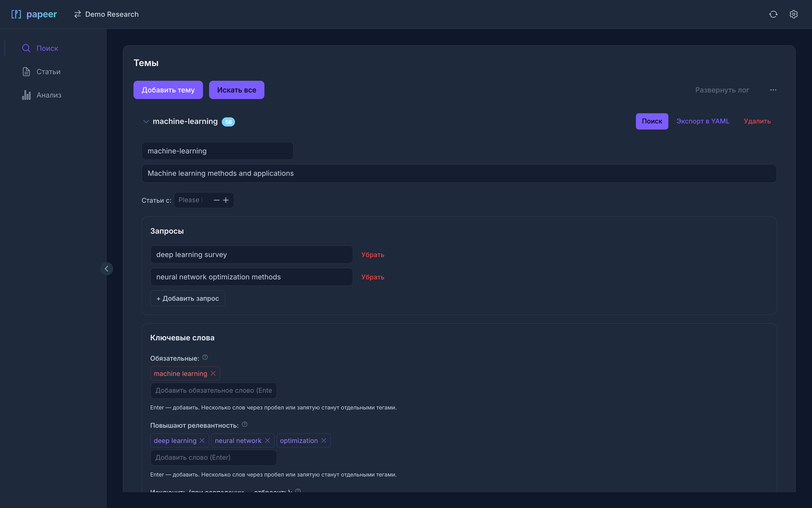The width and height of the screenshot is (812, 508).
Task: Edit the machine-learning topic name field
Action: [x=217, y=151]
